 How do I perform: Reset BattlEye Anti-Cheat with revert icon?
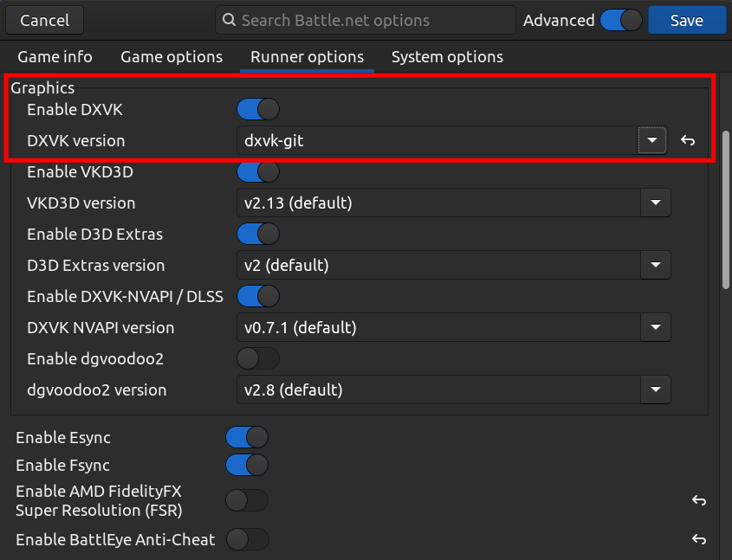point(699,540)
